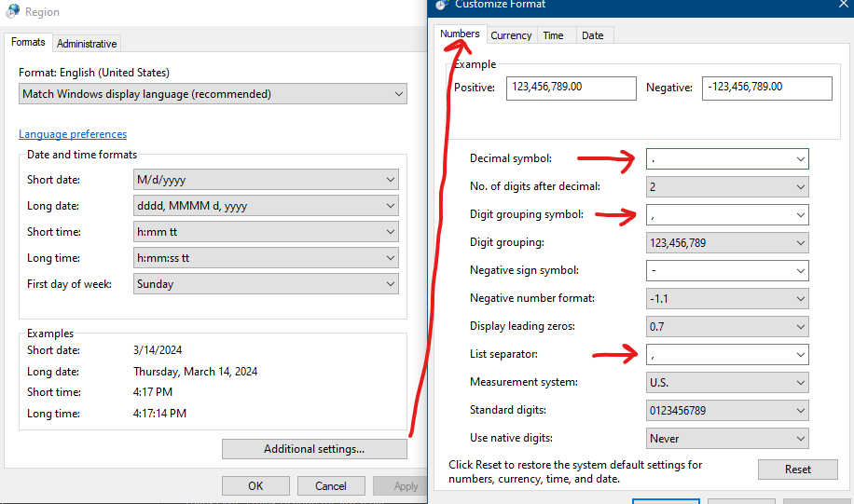The width and height of the screenshot is (854, 504).
Task: Click the List separator label
Action: pyautogui.click(x=503, y=354)
